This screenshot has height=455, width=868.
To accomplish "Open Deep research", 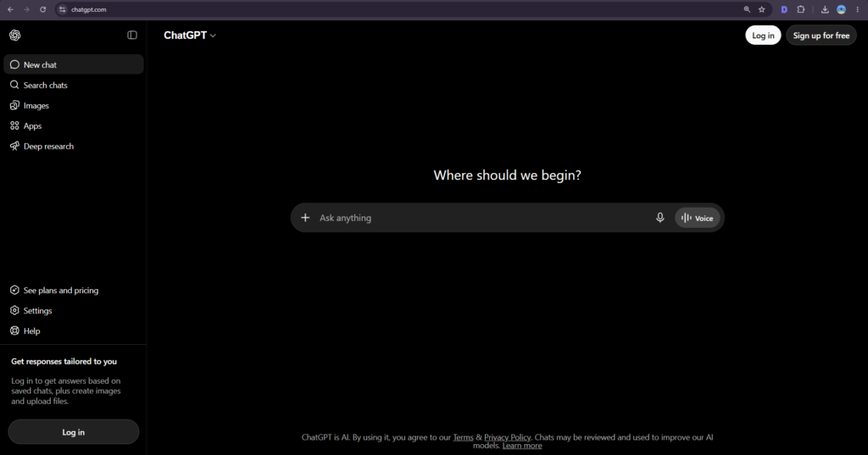I will 74,146.
